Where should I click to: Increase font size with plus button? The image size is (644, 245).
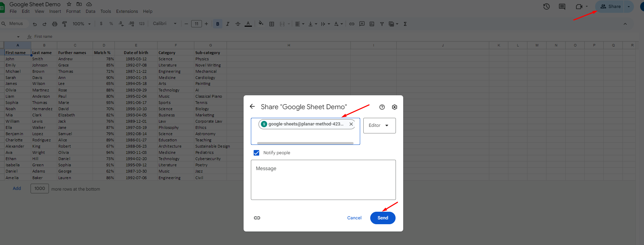coord(206,24)
